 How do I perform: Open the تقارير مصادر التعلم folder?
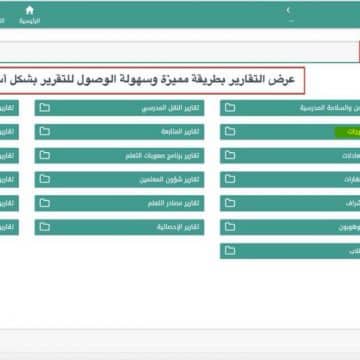pos(119,203)
